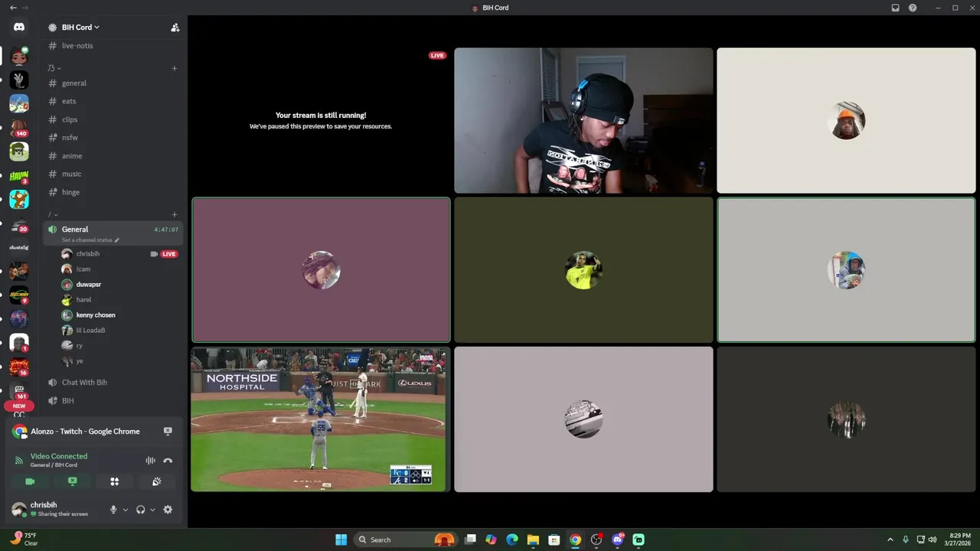
Task: Open Windows Start menu
Action: (x=341, y=540)
